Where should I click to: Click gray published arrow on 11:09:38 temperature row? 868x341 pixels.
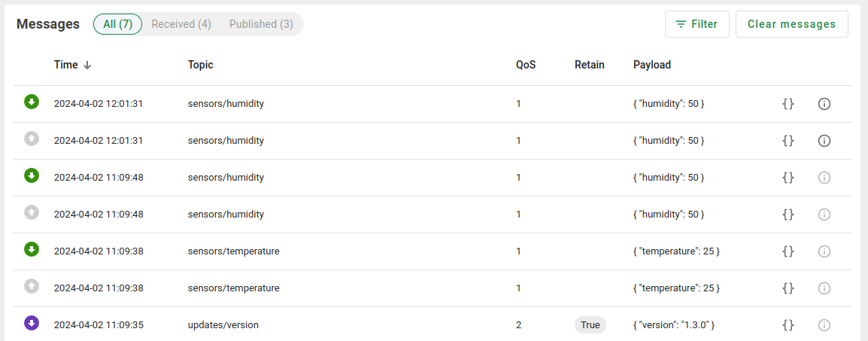[x=32, y=286]
